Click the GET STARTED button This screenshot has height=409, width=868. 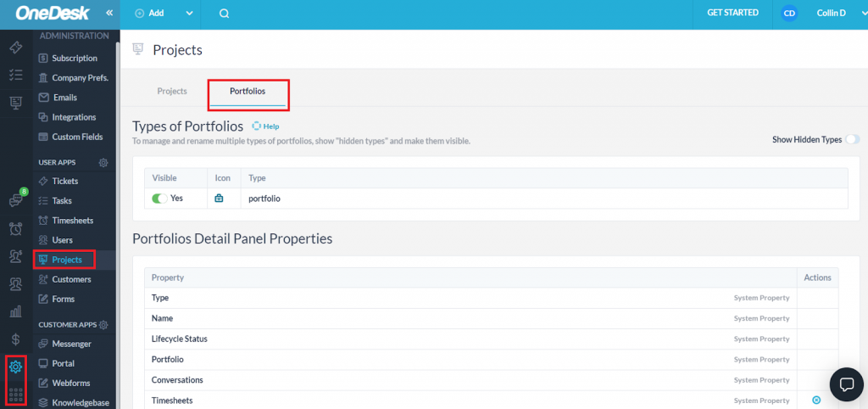(x=733, y=14)
